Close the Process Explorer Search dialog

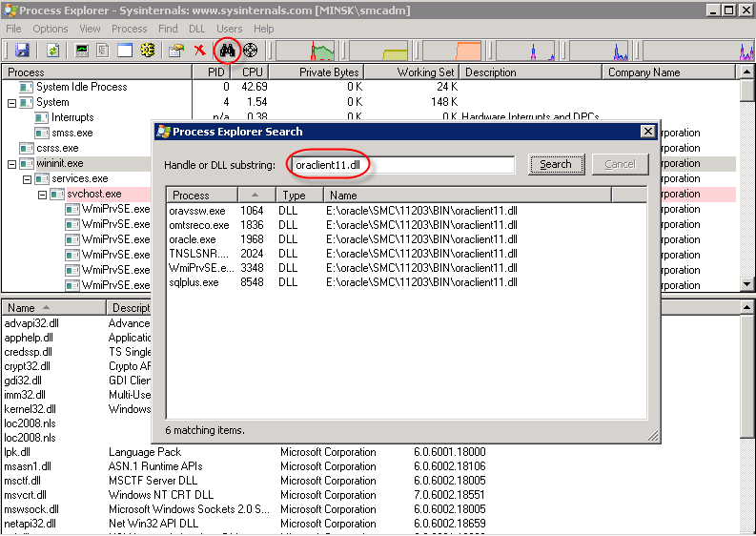(x=647, y=132)
